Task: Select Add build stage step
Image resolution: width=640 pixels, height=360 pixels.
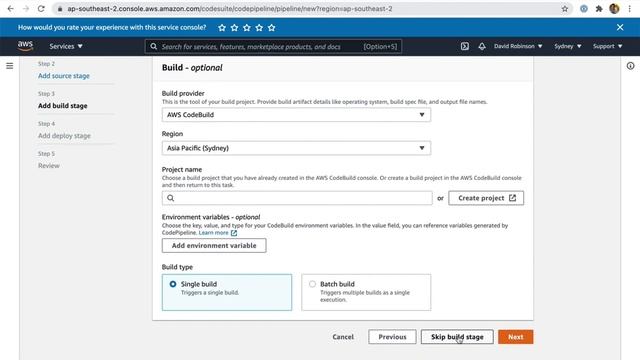Action: click(62, 106)
